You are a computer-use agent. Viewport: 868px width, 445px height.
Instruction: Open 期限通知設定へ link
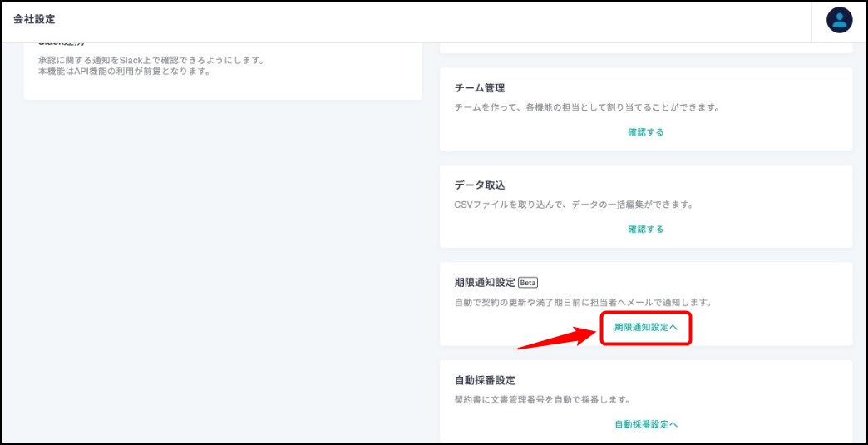pos(646,328)
